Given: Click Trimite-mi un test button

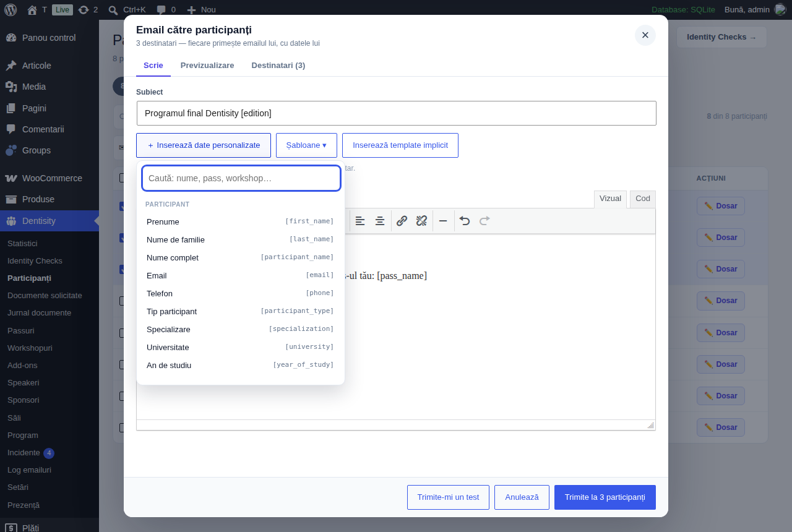Looking at the screenshot, I should 448,497.
